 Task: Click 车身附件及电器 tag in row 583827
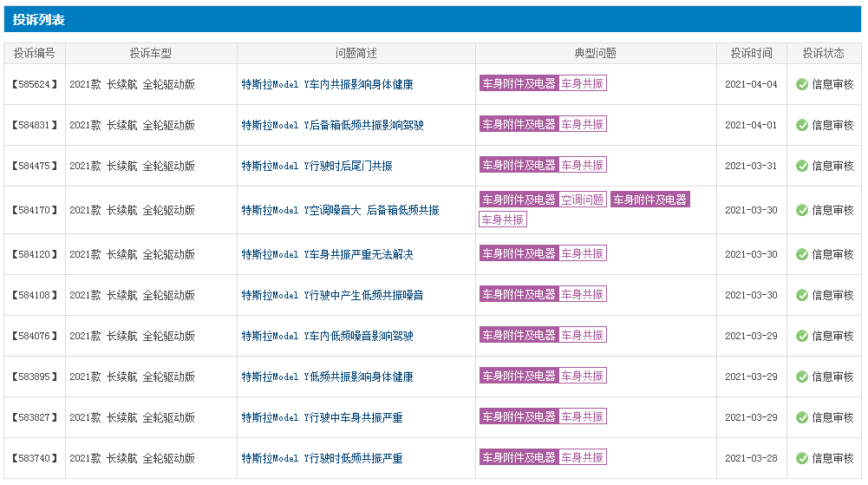pyautogui.click(x=519, y=417)
